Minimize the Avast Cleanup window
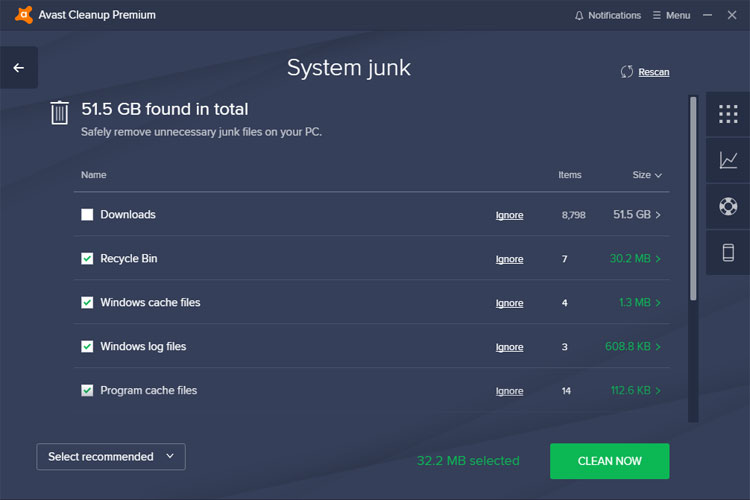The width and height of the screenshot is (750, 500). [x=707, y=15]
